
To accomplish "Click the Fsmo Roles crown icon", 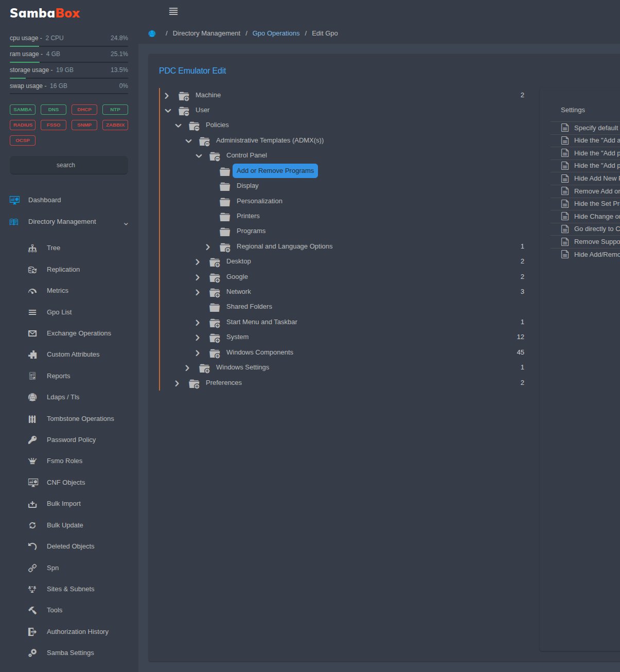I will [32, 461].
